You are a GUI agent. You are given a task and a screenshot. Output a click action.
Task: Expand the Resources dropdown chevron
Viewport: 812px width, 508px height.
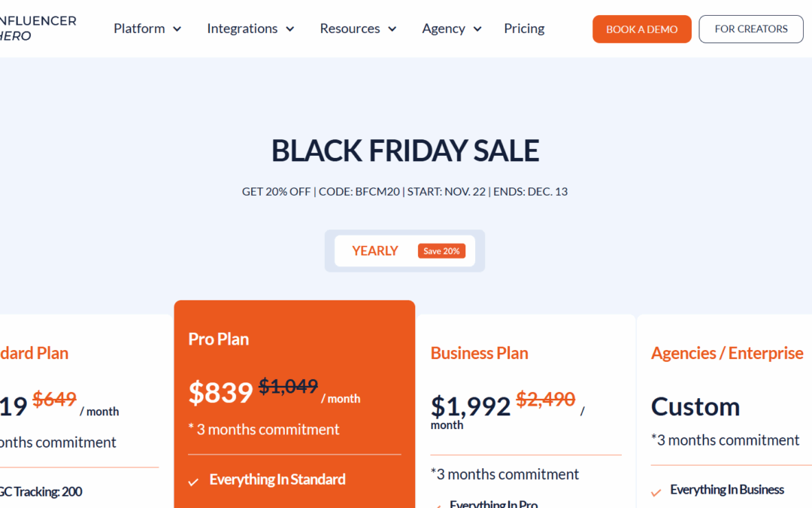click(x=392, y=29)
